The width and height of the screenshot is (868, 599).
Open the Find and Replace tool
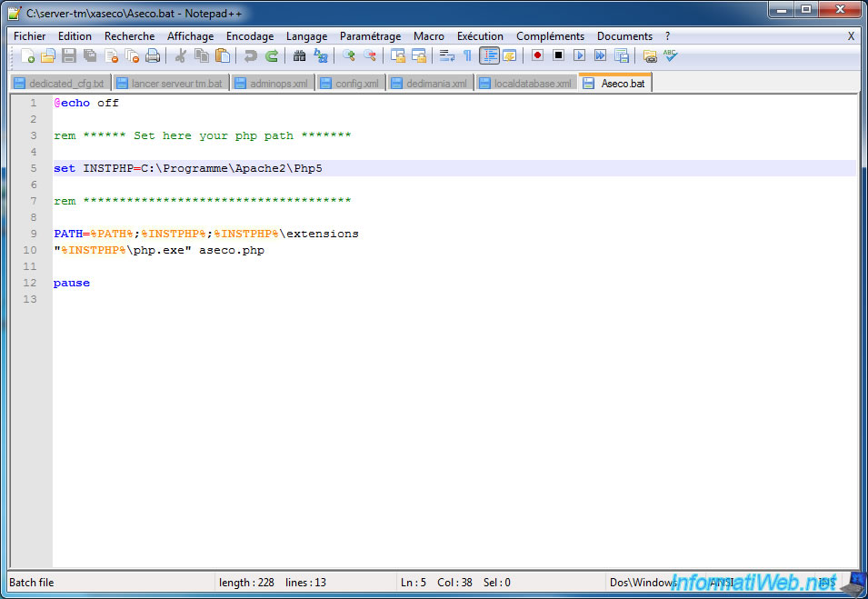coord(321,55)
